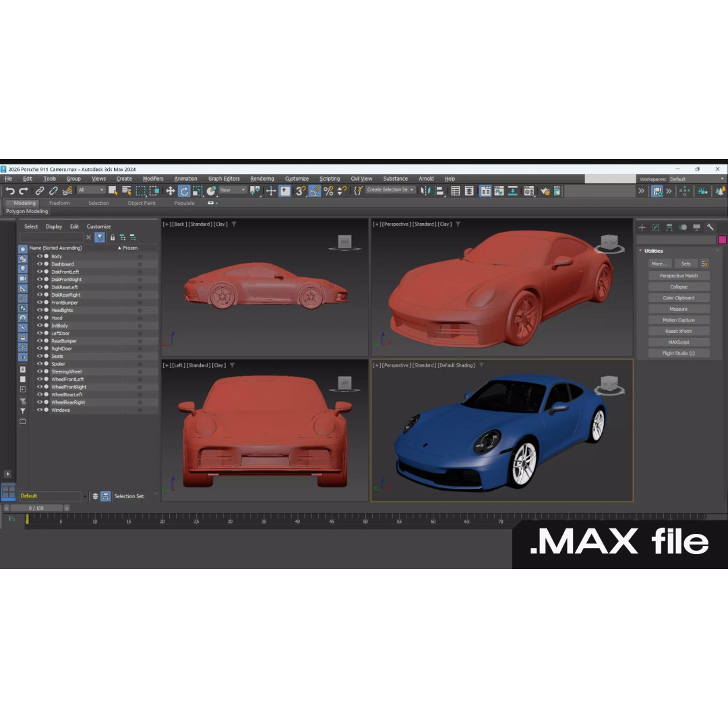This screenshot has width=728, height=728.
Task: Hide the Headlights object via eye icon
Action: click(x=40, y=309)
